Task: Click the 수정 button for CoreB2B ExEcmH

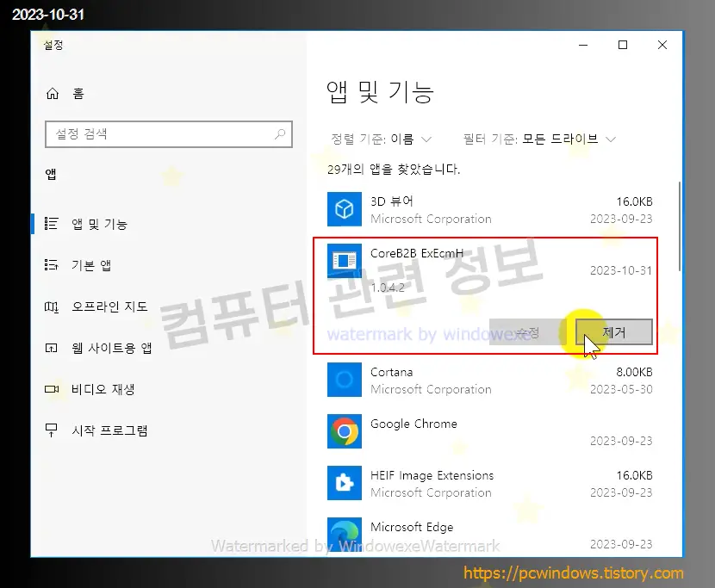Action: [x=527, y=331]
